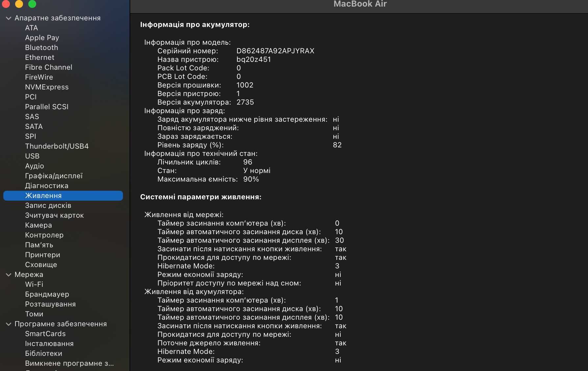Open Вимкнене програмне з... entry
Screen dimensions: 588x371
coord(69,363)
